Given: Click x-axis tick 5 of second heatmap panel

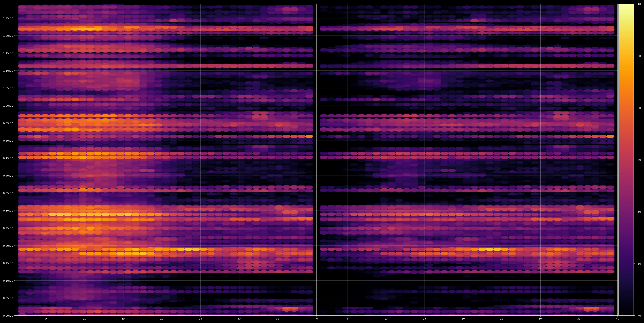Looking at the screenshot, I should [x=347, y=319].
